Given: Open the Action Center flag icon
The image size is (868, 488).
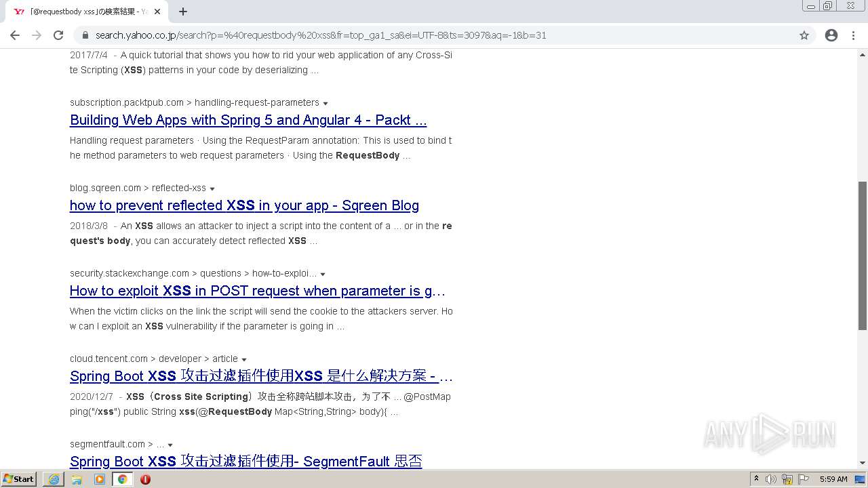Looking at the screenshot, I should point(804,479).
